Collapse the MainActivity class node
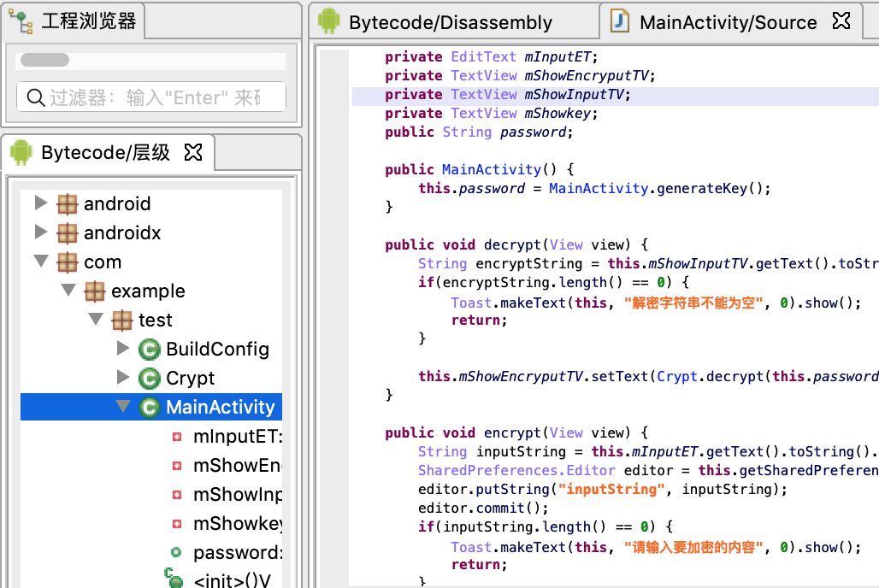Image resolution: width=879 pixels, height=588 pixels. pyautogui.click(x=123, y=406)
